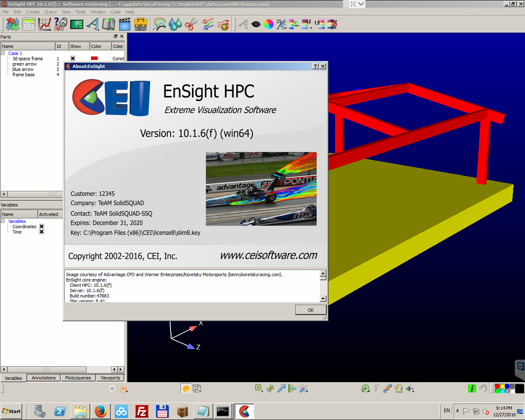Viewport: 525px width, 420px height.
Task: Click the Max/Min legend range icon
Action: click(332, 24)
